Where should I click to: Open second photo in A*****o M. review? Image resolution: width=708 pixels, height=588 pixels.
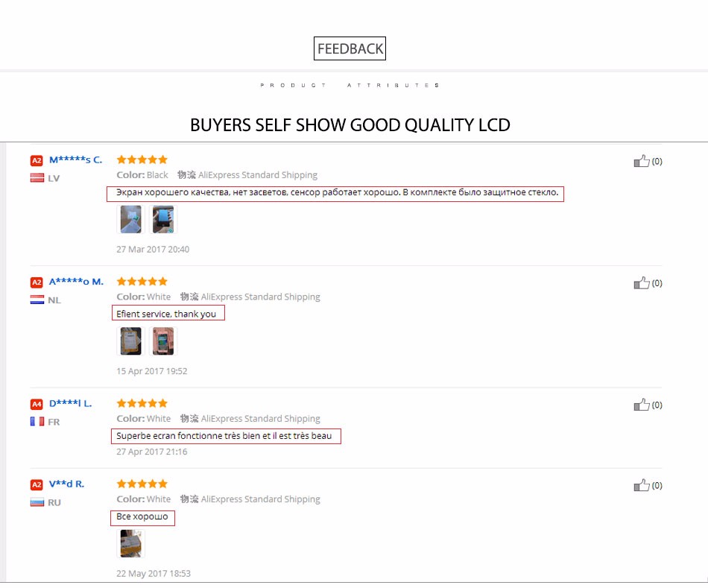(163, 341)
